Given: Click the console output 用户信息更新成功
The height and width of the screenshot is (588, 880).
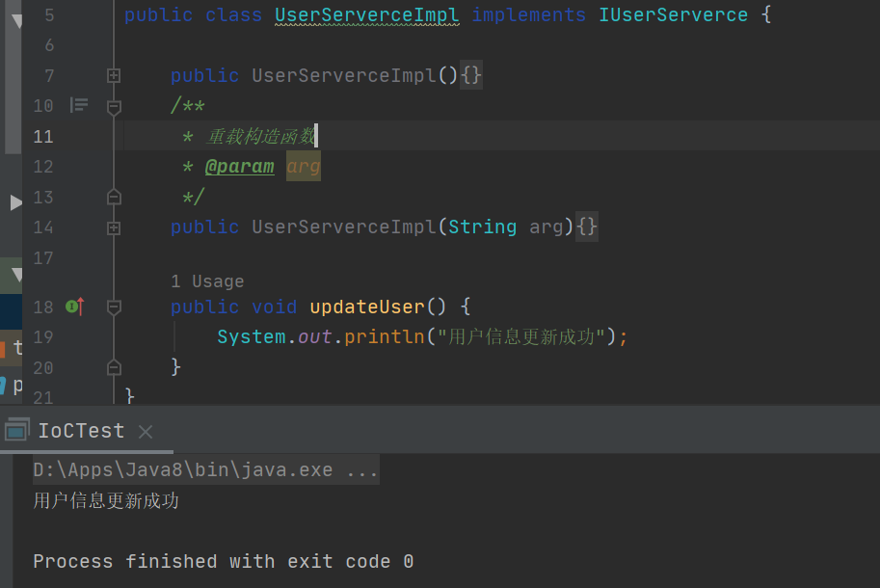Looking at the screenshot, I should [x=106, y=500].
